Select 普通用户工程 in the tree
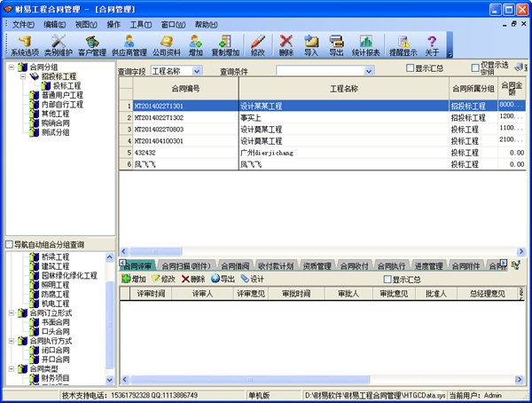532x403 pixels. (x=62, y=95)
